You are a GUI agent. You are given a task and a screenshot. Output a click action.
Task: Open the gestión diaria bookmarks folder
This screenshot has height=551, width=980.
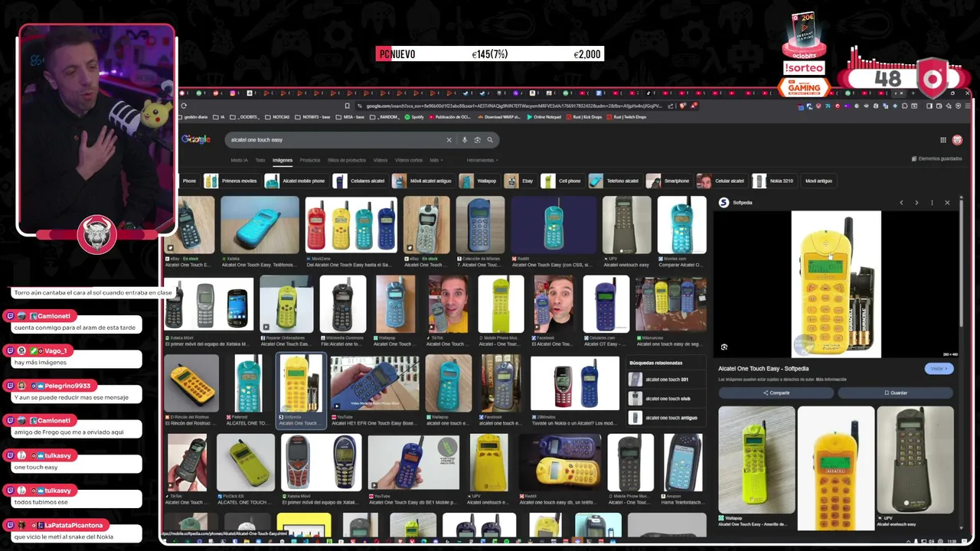point(194,117)
